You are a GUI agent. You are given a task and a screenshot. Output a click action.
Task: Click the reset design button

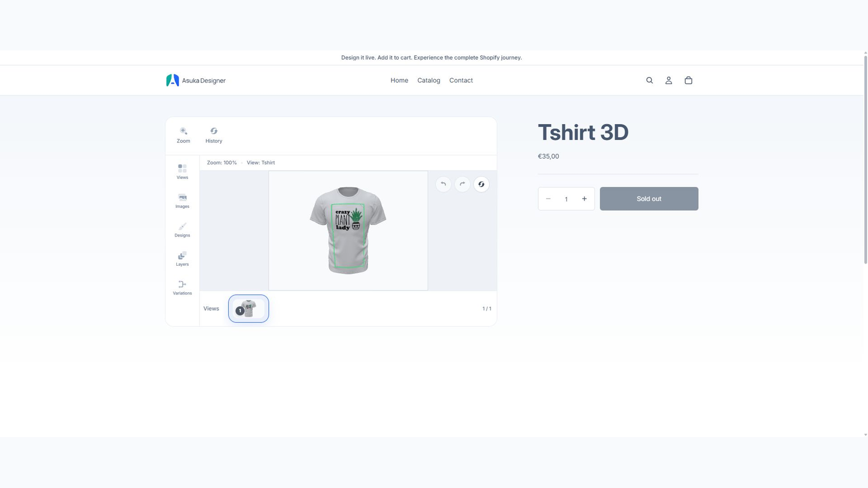pos(481,184)
